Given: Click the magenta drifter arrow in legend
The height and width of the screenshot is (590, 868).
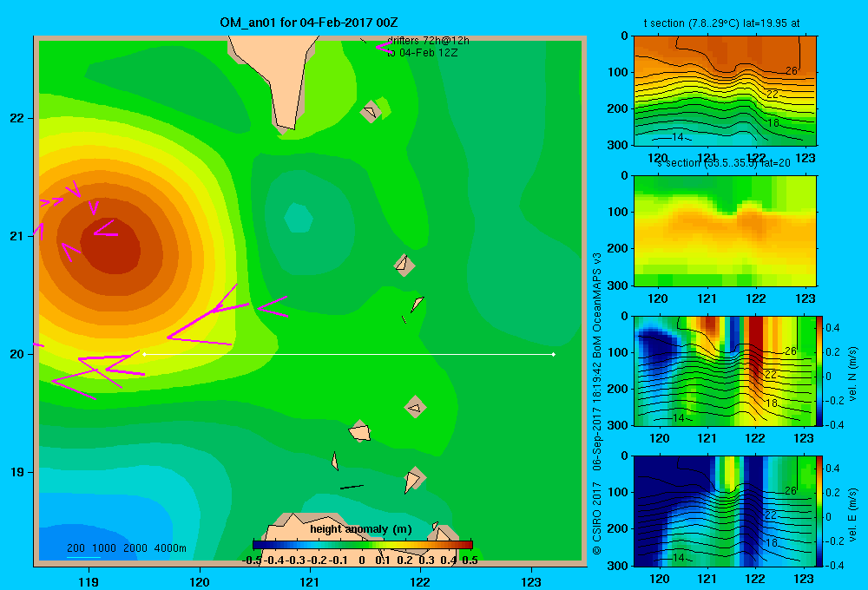Looking at the screenshot, I should [385, 47].
